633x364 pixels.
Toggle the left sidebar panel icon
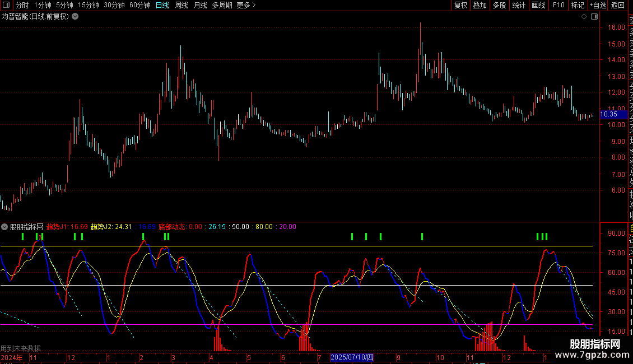click(7, 5)
